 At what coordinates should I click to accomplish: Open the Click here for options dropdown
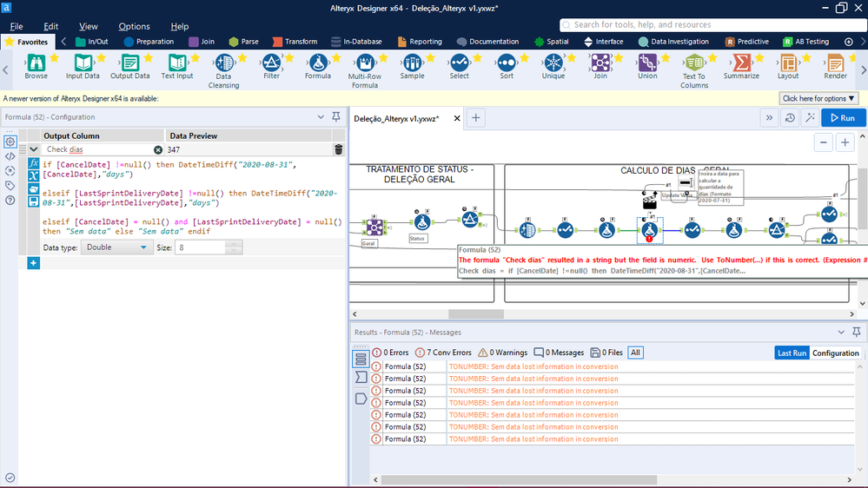818,99
